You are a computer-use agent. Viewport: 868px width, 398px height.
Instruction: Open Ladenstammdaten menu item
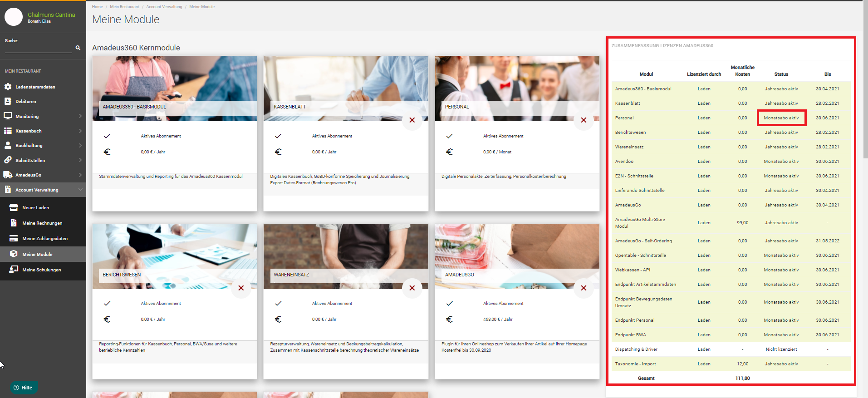(43, 87)
